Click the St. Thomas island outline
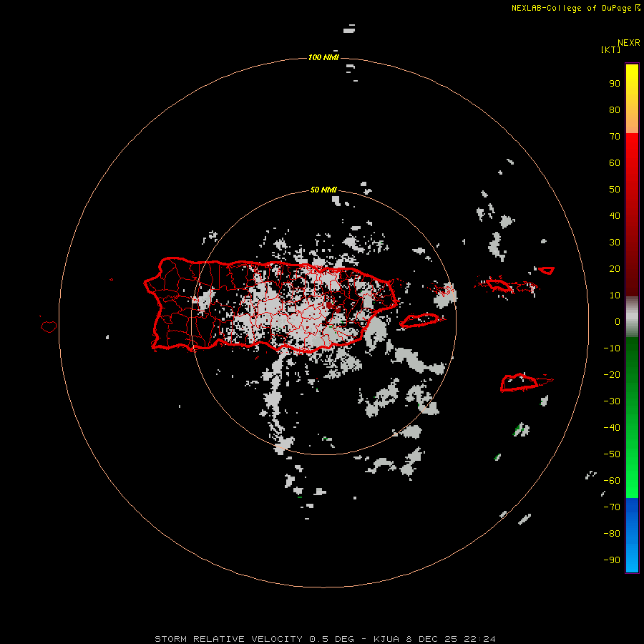The image size is (644, 644). (499, 285)
